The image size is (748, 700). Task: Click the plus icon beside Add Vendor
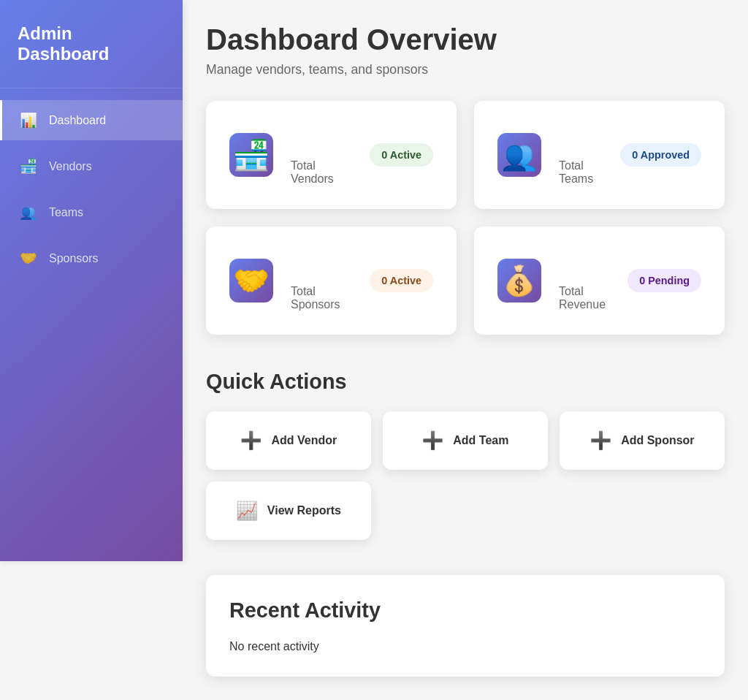point(251,441)
